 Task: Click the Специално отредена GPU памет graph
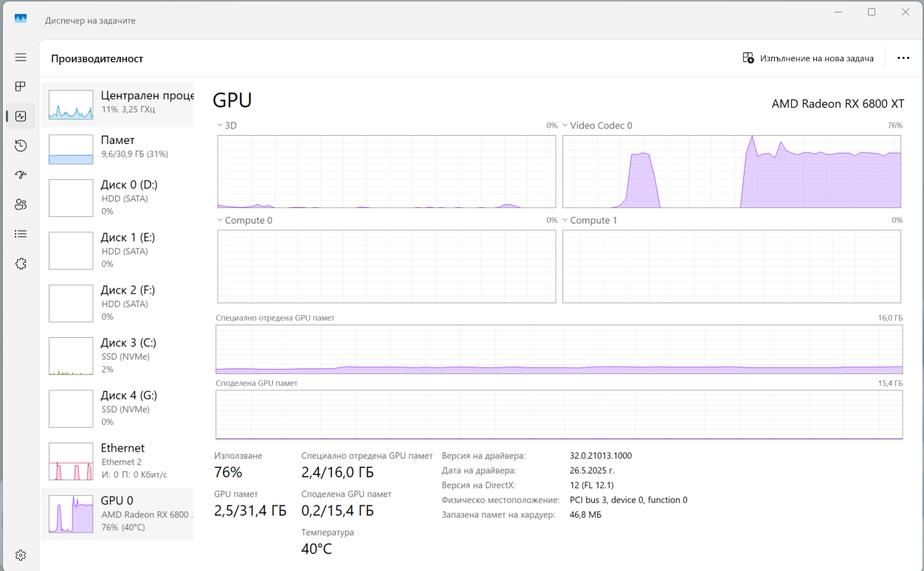coord(559,350)
